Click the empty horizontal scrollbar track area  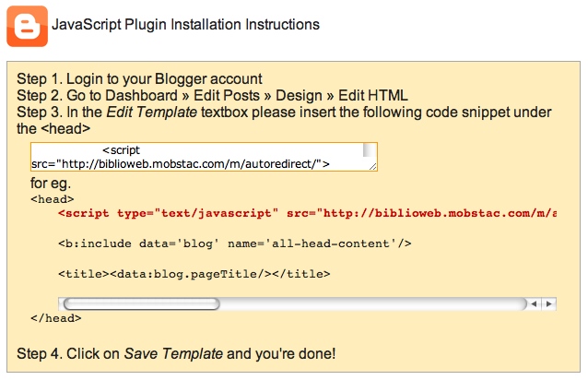[369, 303]
